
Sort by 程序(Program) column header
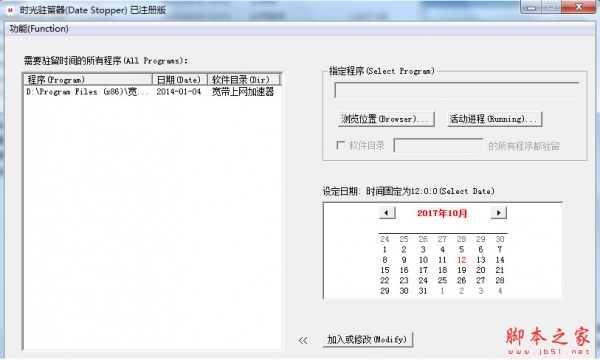click(x=88, y=80)
